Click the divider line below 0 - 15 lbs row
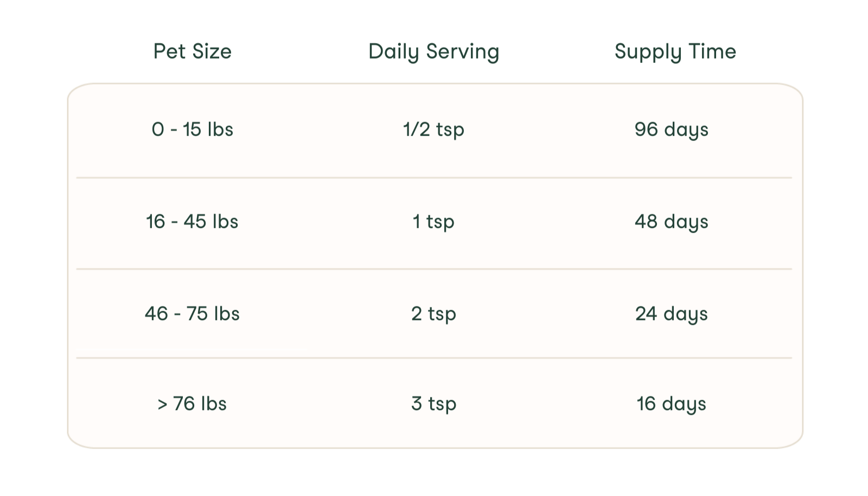The width and height of the screenshot is (868, 496). point(434,177)
